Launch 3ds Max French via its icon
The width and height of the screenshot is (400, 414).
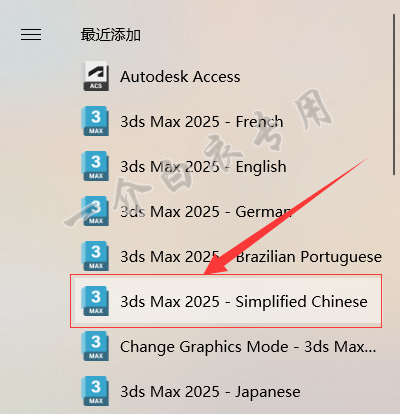96,121
